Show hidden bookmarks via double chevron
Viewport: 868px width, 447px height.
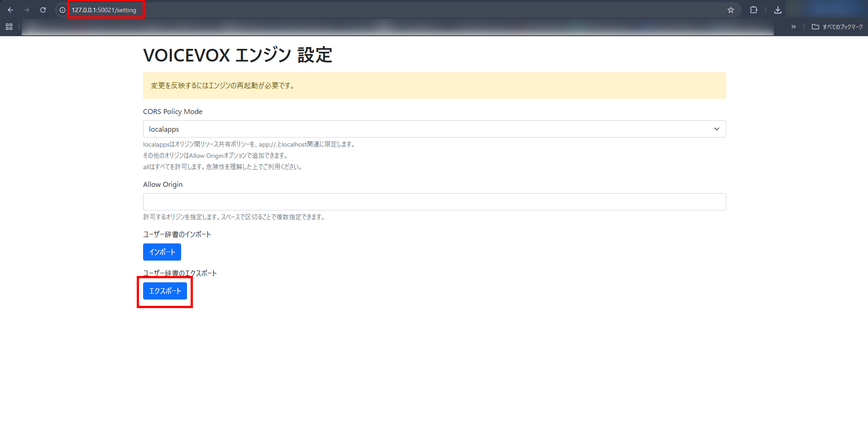(x=794, y=27)
